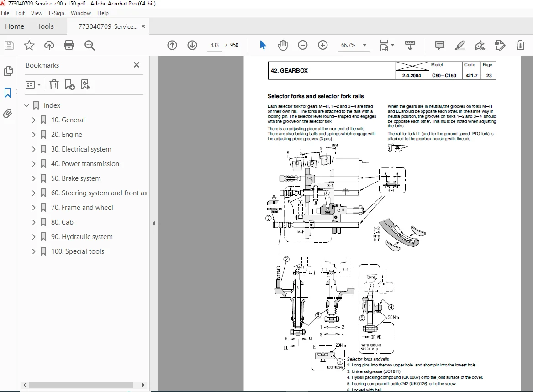Collapse the Index bookmark tree

[26, 105]
